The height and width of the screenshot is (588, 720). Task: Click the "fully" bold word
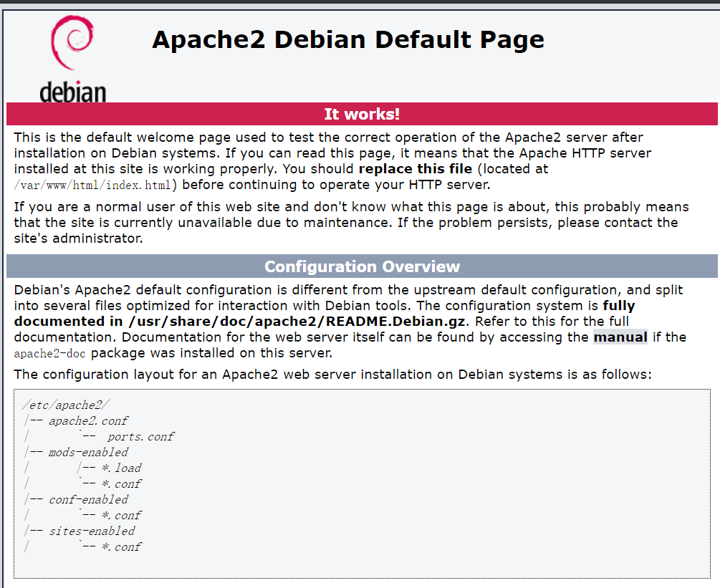(619, 306)
